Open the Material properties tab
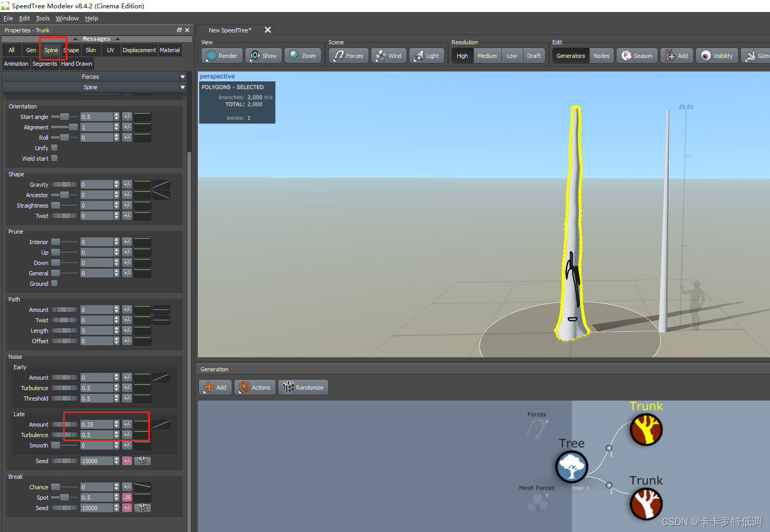770x532 pixels. pos(170,50)
